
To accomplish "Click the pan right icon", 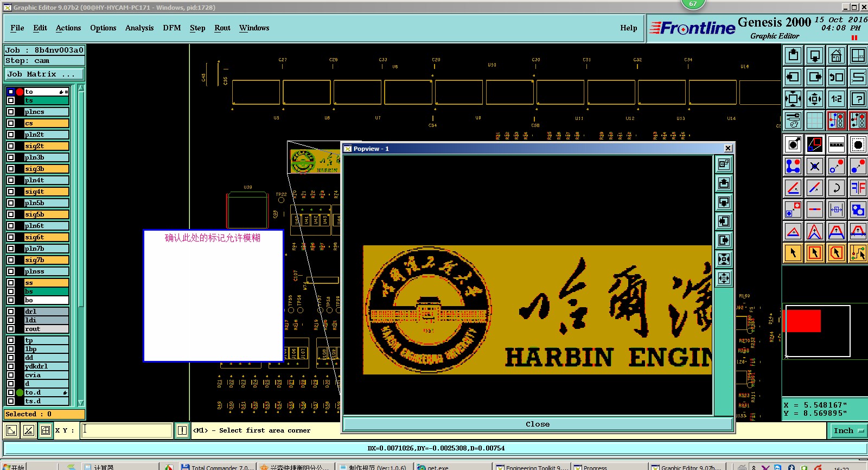I will coord(815,77).
